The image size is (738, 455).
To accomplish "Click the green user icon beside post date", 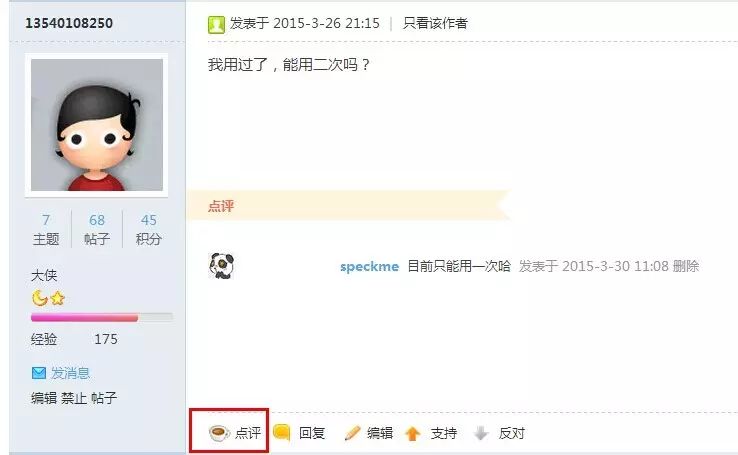I will (x=217, y=24).
